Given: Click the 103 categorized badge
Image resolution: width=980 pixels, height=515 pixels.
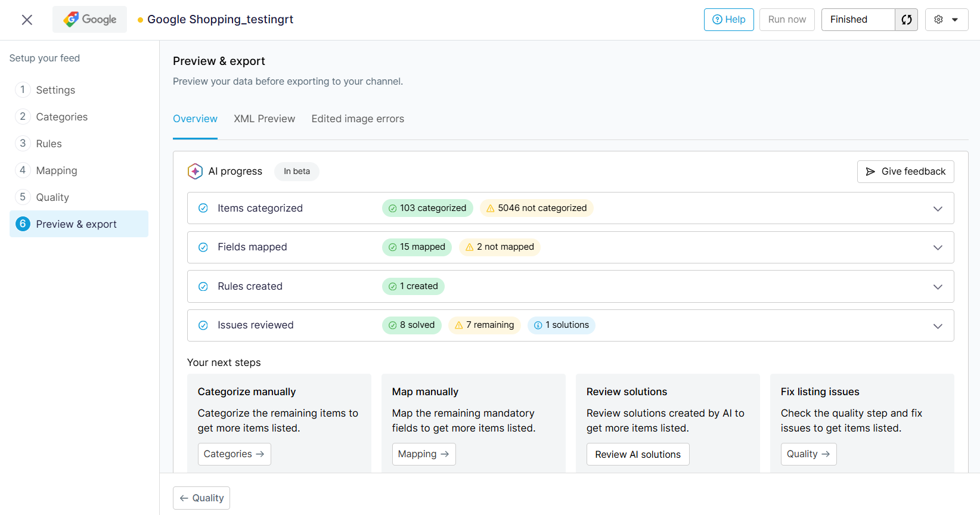Looking at the screenshot, I should (427, 208).
